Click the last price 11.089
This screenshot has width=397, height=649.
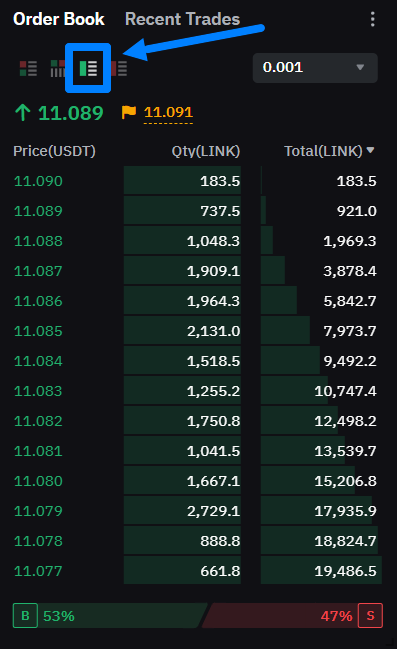coord(70,113)
